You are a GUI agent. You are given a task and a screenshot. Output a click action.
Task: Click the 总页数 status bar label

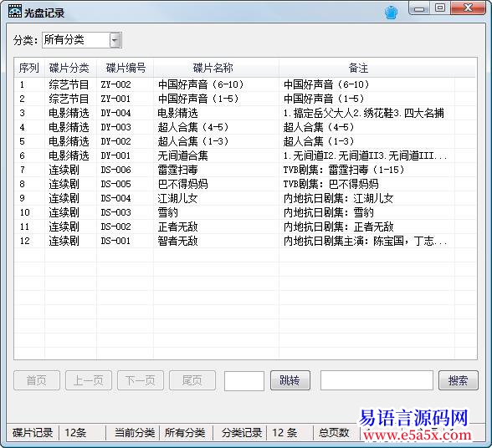click(334, 433)
